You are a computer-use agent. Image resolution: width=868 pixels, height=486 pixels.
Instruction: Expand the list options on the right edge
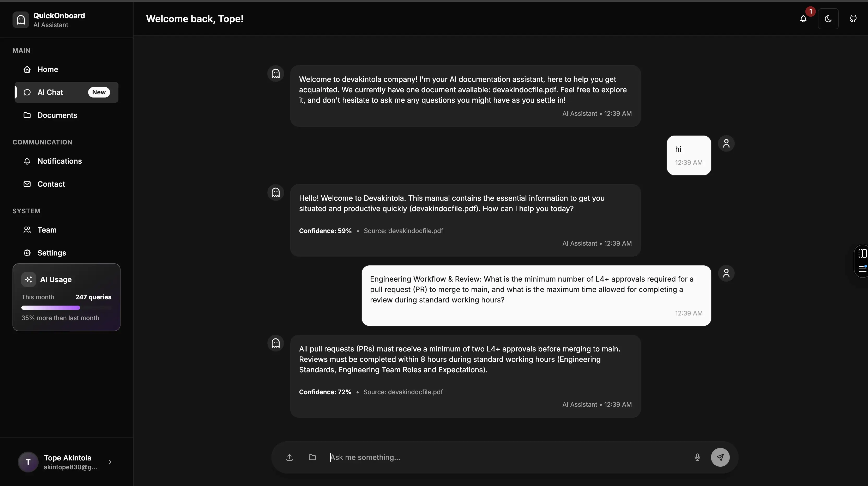tap(863, 269)
